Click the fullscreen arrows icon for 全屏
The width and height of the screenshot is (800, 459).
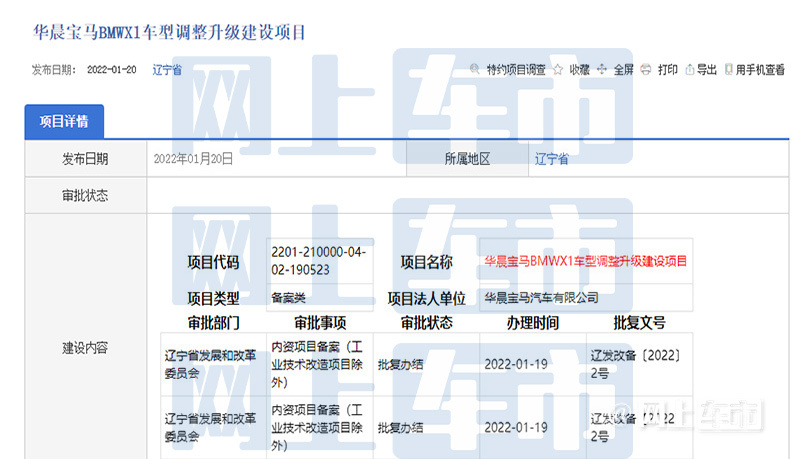coord(602,69)
